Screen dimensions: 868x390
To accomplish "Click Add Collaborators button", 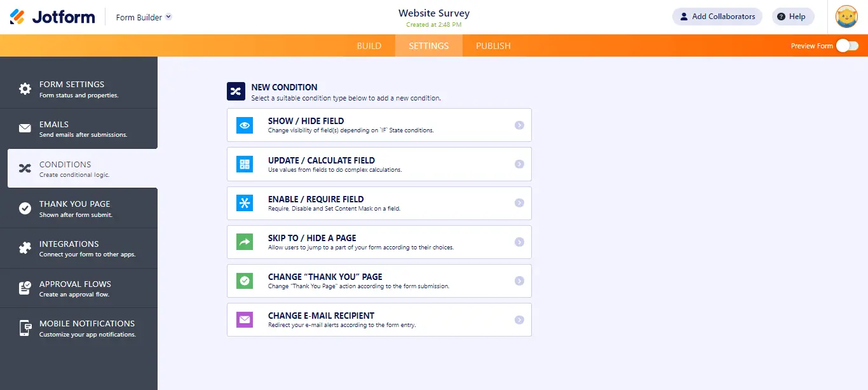I will coord(717,17).
